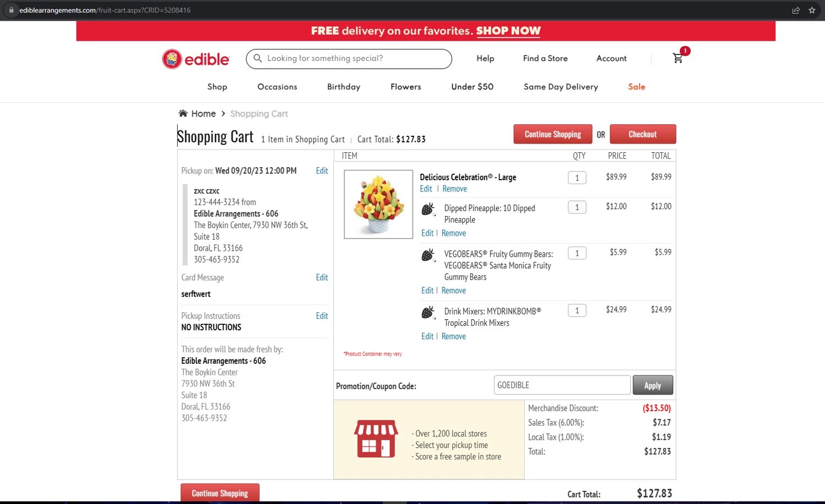This screenshot has height=504, width=825.
Task: Click the home icon in breadcrumb
Action: pos(183,113)
